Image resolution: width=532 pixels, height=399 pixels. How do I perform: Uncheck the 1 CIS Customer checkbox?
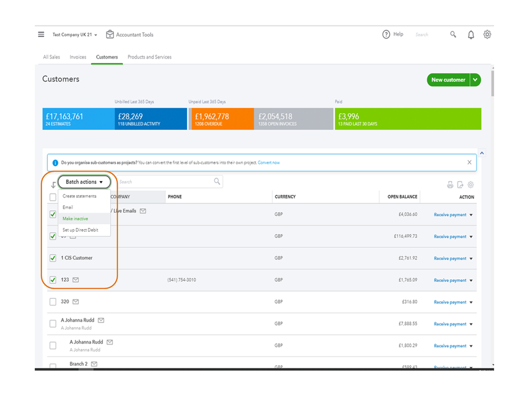tap(53, 258)
